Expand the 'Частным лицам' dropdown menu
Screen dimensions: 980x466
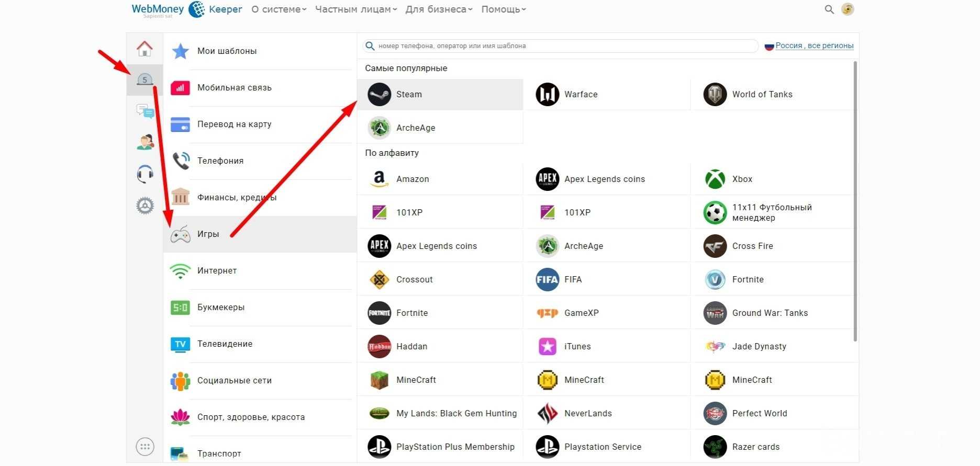[356, 9]
